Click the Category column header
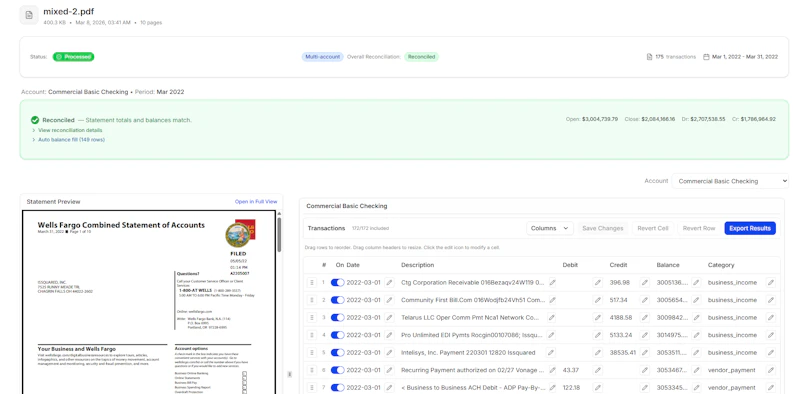The height and width of the screenshot is (394, 800). click(721, 265)
